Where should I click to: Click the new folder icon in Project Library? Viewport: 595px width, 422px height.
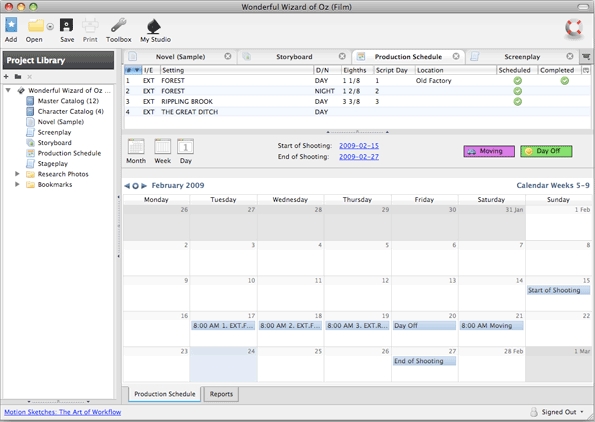(x=18, y=77)
